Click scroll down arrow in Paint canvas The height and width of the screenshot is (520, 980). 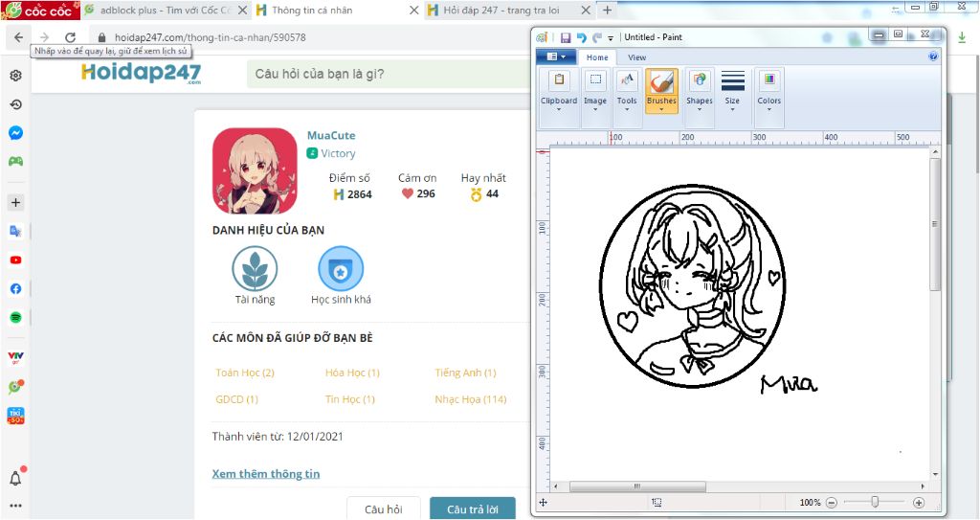tap(935, 474)
